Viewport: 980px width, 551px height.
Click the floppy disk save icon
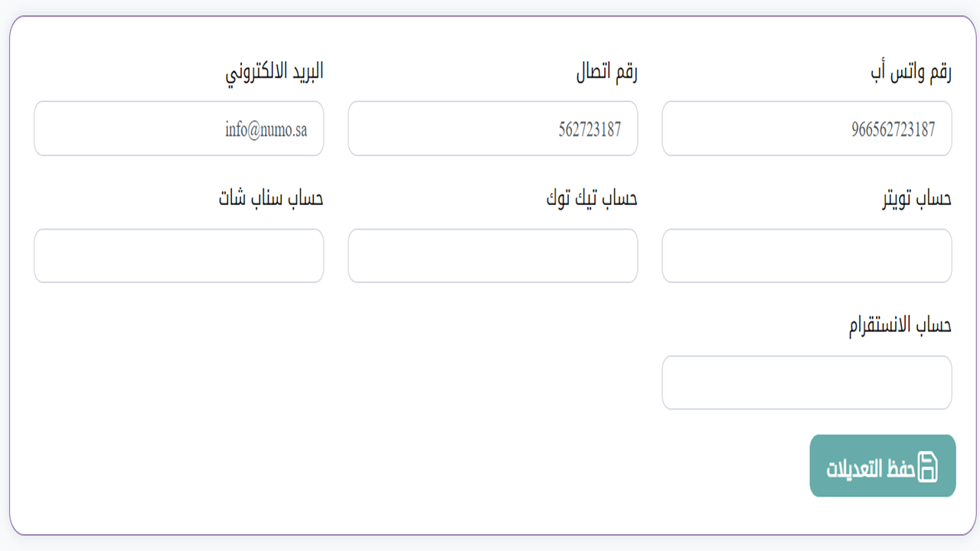(x=927, y=467)
